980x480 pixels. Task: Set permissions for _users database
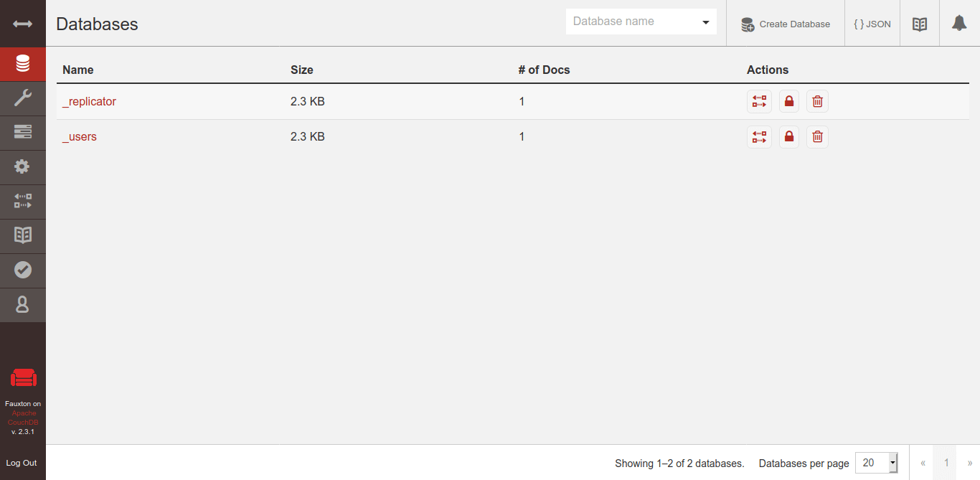pos(789,137)
